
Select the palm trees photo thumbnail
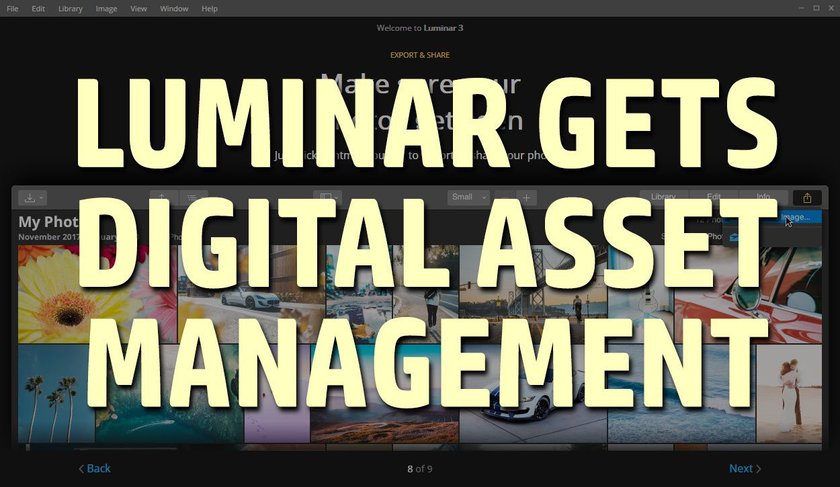pyautogui.click(x=56, y=394)
